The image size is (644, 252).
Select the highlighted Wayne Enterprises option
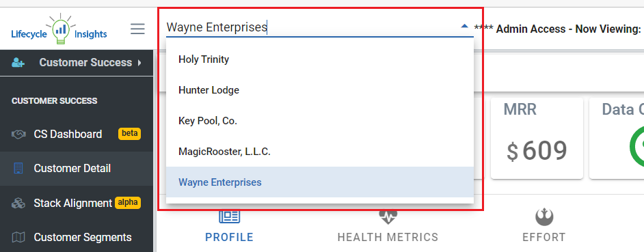pyautogui.click(x=319, y=182)
